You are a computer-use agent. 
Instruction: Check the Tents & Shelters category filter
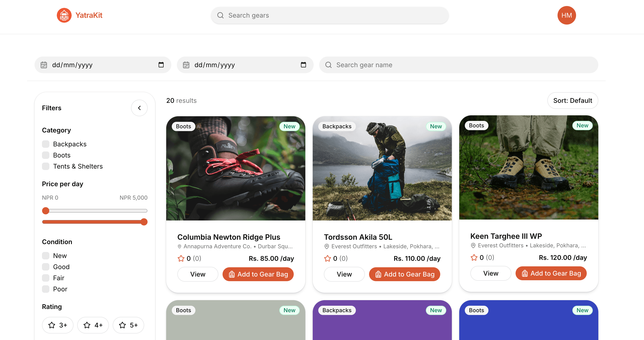(45, 166)
